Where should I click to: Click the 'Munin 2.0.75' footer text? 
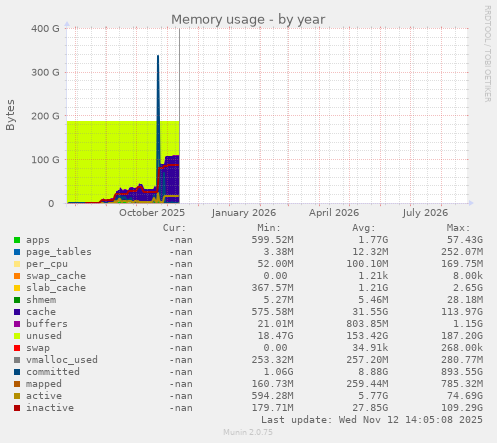point(248,432)
